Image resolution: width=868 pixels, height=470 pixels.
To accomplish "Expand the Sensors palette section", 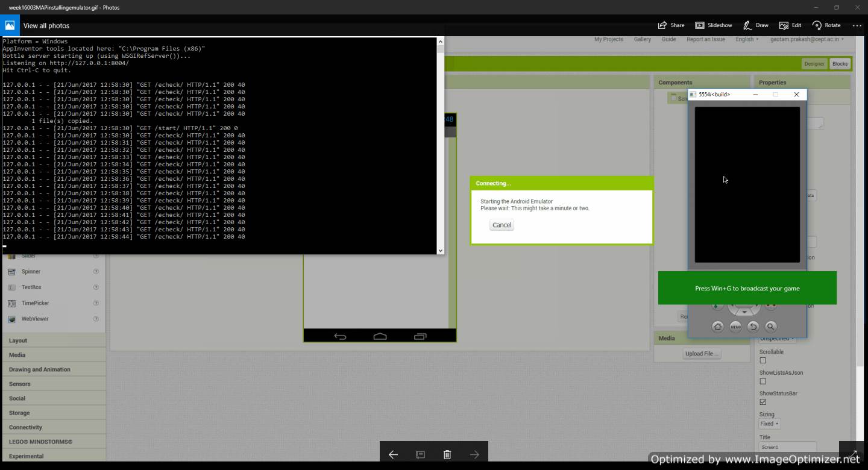I will (x=54, y=384).
